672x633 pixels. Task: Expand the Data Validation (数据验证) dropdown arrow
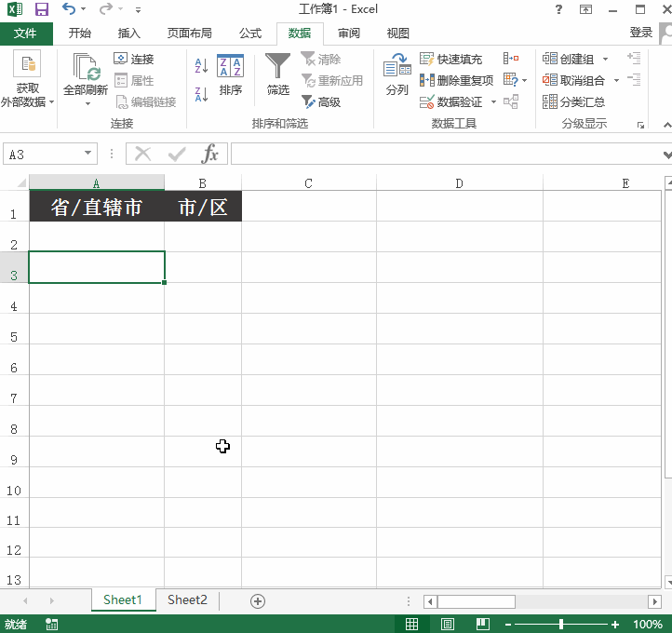(x=491, y=102)
